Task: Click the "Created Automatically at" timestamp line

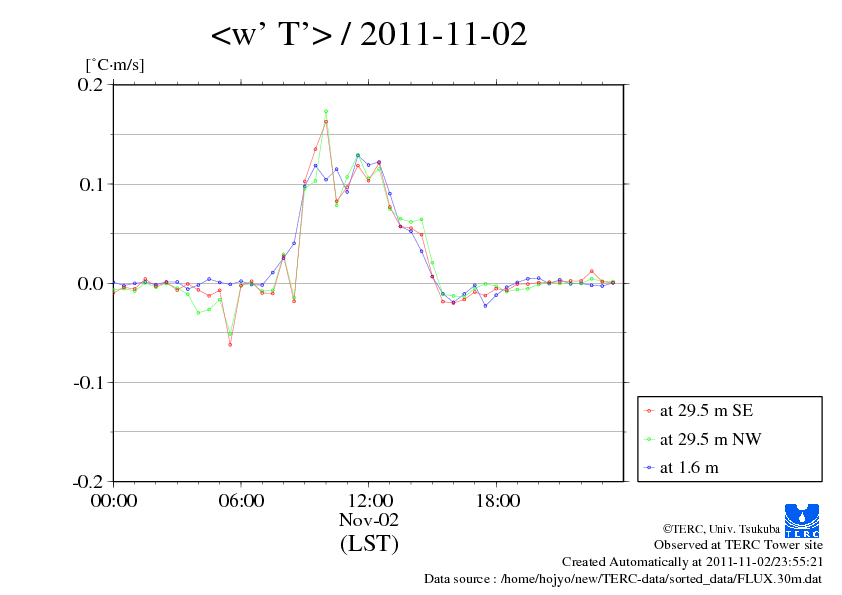Action: tap(692, 562)
